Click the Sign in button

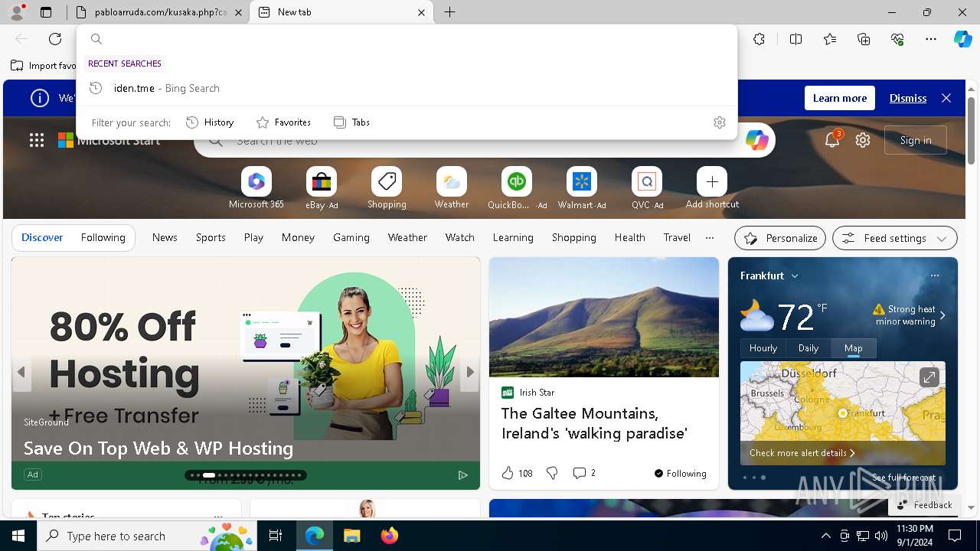click(x=916, y=140)
